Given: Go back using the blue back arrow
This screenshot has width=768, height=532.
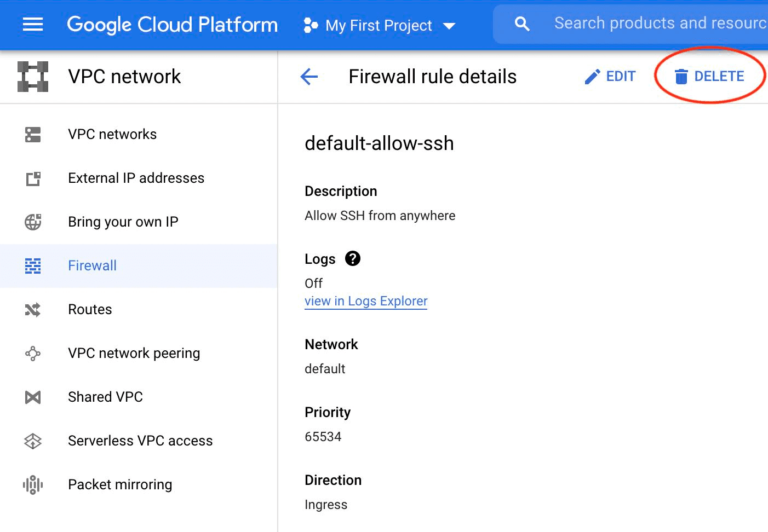Looking at the screenshot, I should click(x=309, y=77).
